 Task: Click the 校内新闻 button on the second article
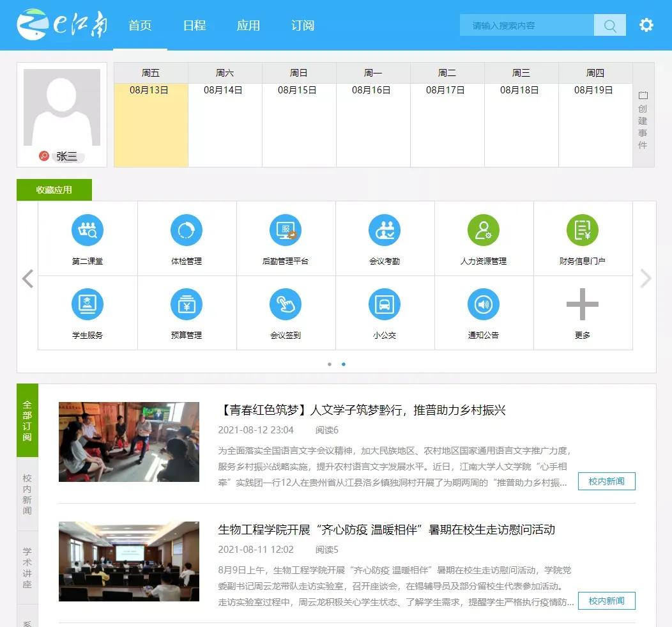point(606,601)
